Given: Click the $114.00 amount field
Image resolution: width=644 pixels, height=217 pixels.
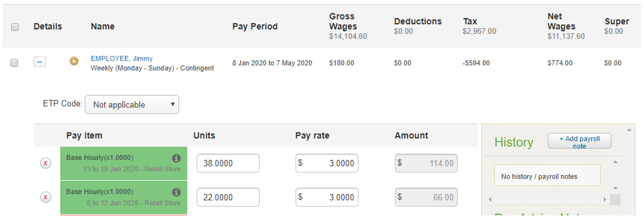Looking at the screenshot, I should coord(426,163).
